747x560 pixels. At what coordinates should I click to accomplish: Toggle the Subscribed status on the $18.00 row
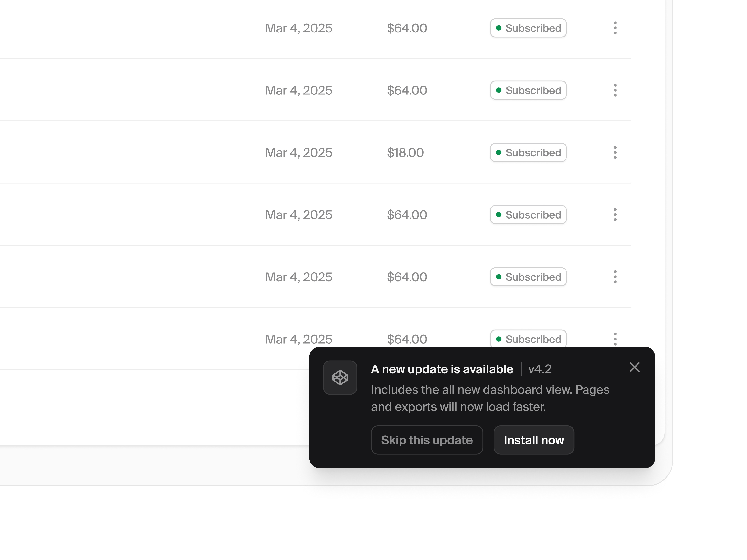tap(528, 153)
